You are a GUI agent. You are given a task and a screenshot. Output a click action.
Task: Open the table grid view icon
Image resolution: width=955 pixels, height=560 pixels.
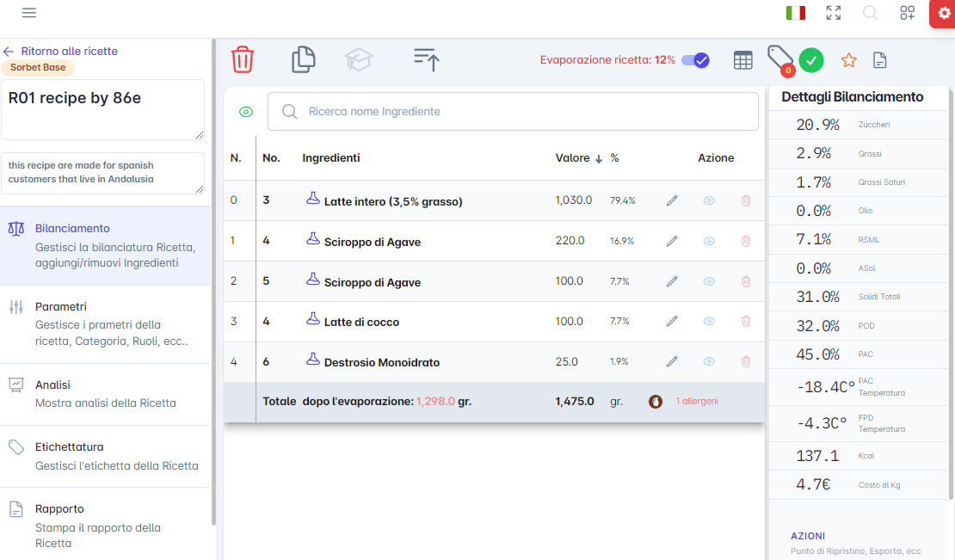click(742, 60)
